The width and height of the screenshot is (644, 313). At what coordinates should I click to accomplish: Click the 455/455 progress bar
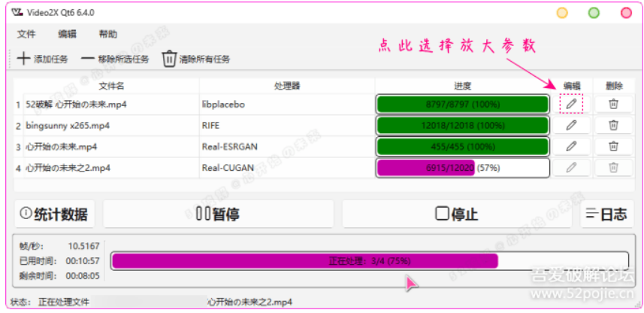pyautogui.click(x=462, y=147)
